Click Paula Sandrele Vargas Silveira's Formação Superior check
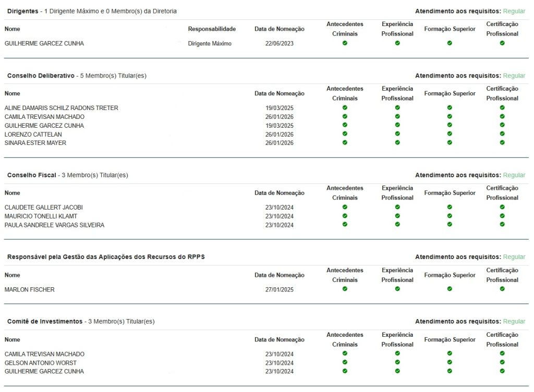The height and width of the screenshot is (392, 534). click(450, 225)
